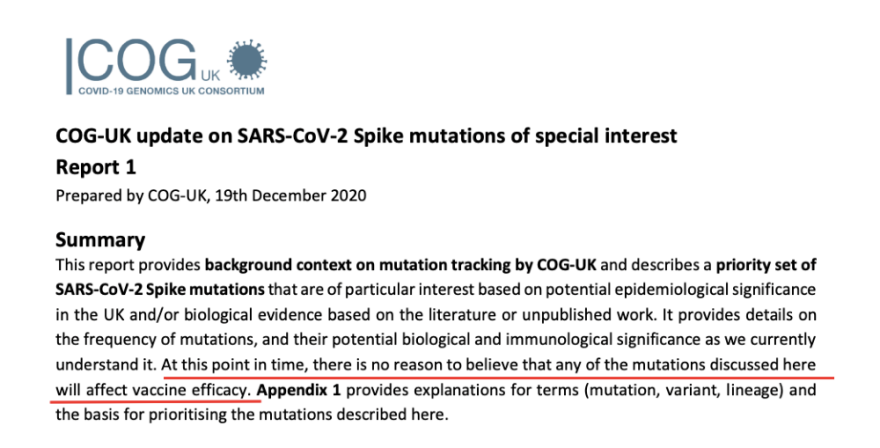The height and width of the screenshot is (448, 880).
Task: Click the Summary section heading
Action: click(x=100, y=240)
